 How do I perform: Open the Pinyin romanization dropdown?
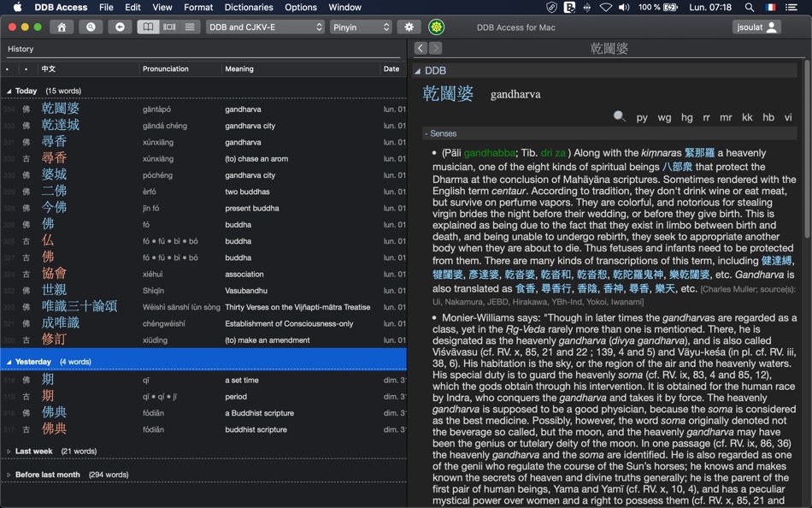coord(361,27)
